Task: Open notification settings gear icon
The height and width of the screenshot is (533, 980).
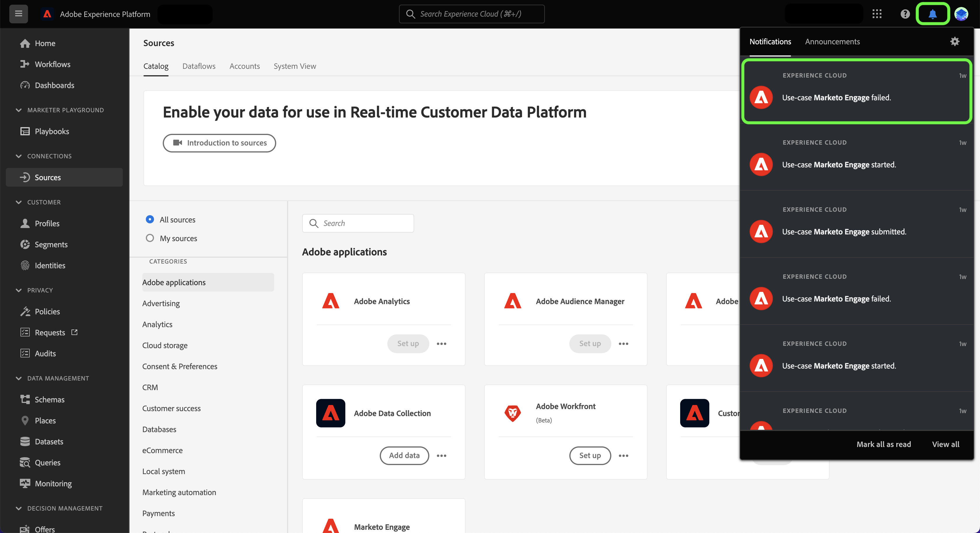Action: 955,41
